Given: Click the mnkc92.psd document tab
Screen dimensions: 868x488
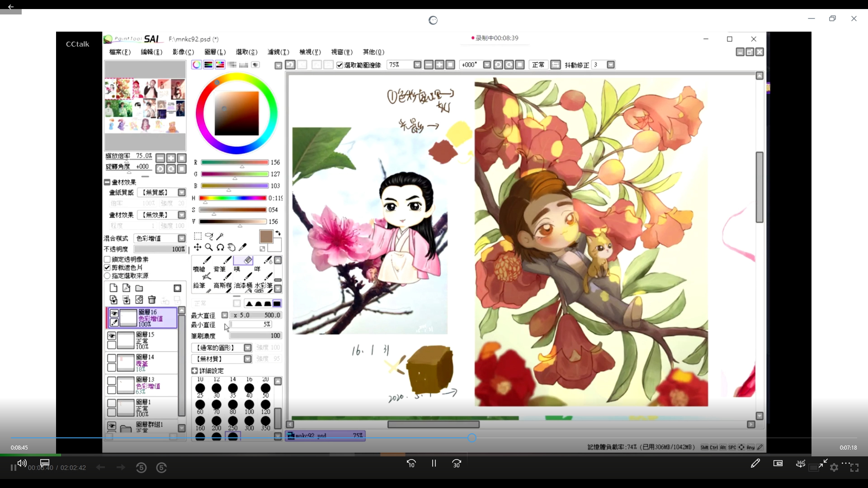Looking at the screenshot, I should pos(325,436).
